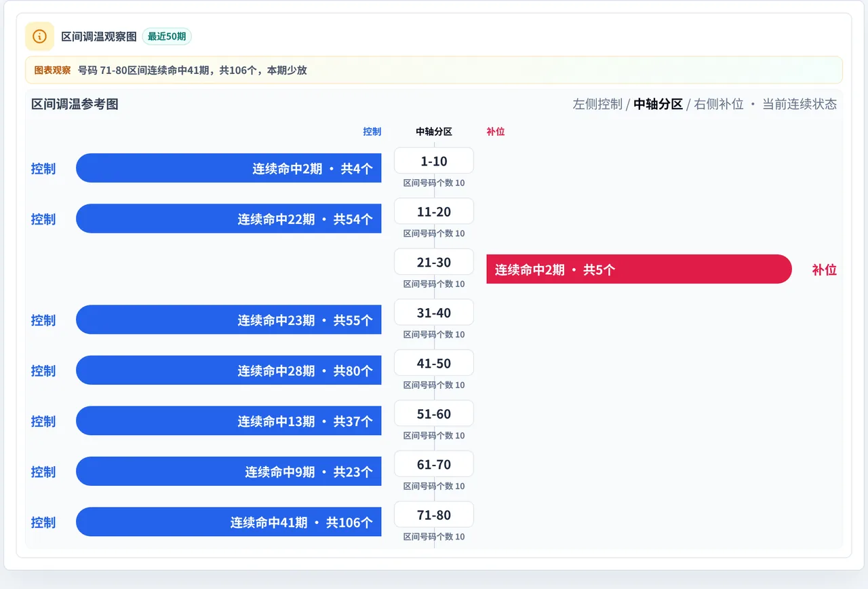Click 区间号码个数 10 under the 21-30 box
The width and height of the screenshot is (868, 589).
[434, 284]
